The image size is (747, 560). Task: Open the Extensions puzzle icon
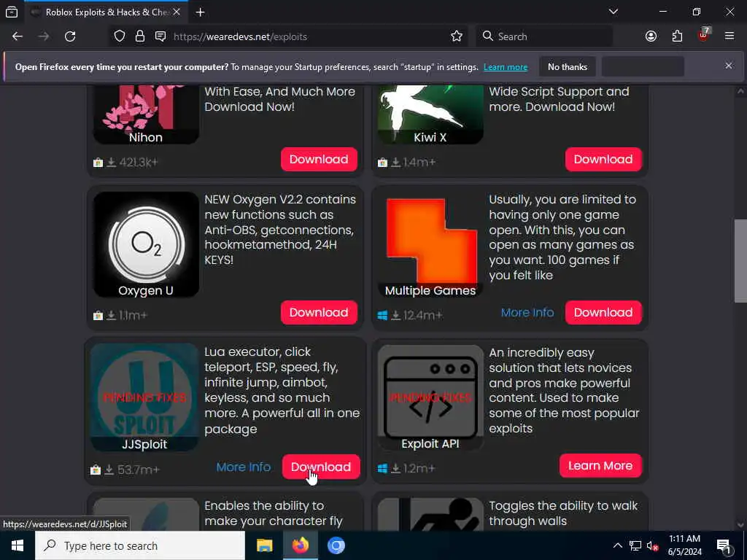point(677,36)
